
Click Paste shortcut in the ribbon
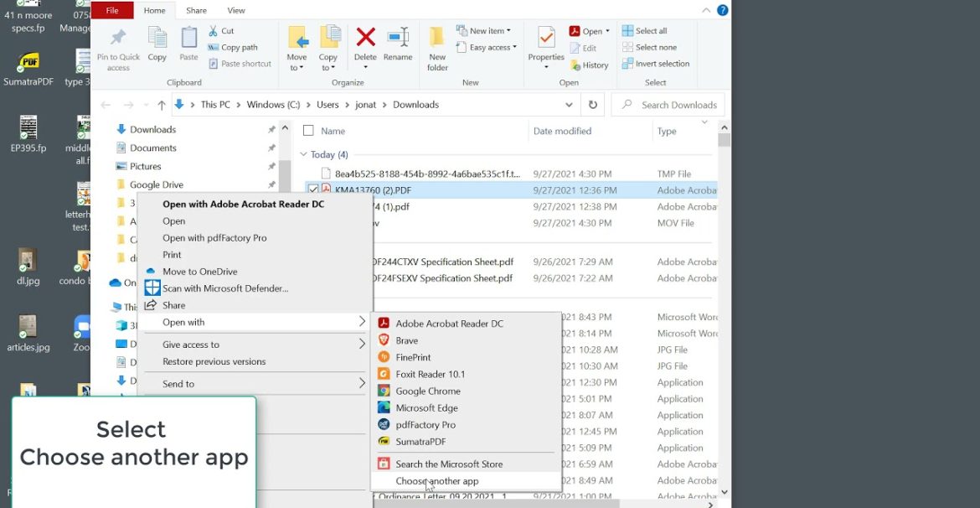(240, 63)
